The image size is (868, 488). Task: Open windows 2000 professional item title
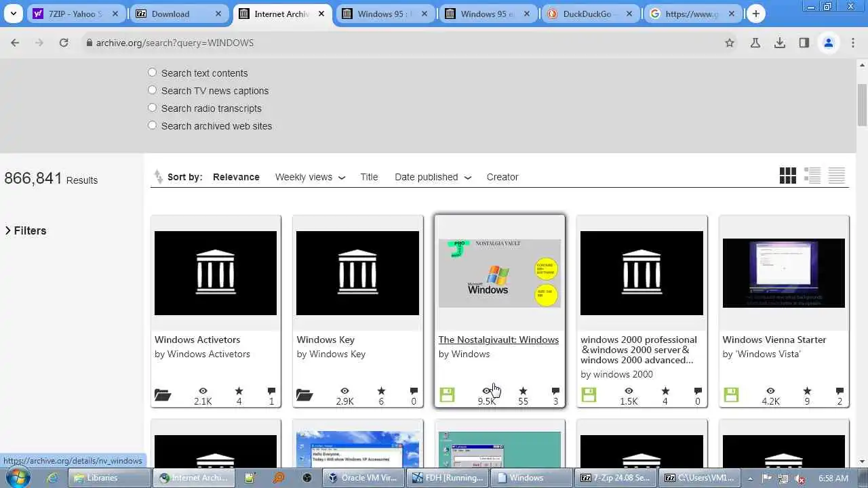click(x=639, y=350)
